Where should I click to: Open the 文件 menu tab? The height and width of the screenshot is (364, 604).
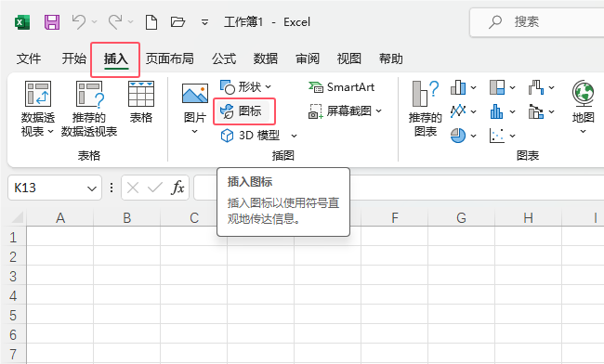(29, 58)
